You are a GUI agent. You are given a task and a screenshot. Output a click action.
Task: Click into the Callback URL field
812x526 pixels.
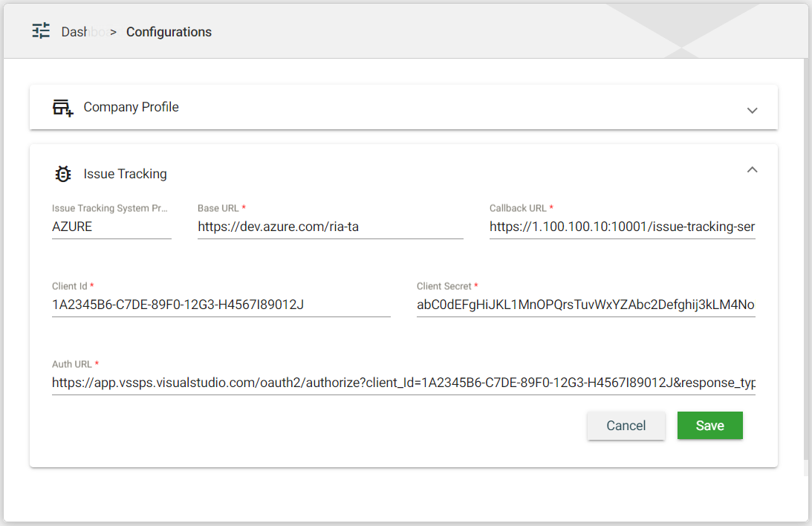tap(622, 227)
